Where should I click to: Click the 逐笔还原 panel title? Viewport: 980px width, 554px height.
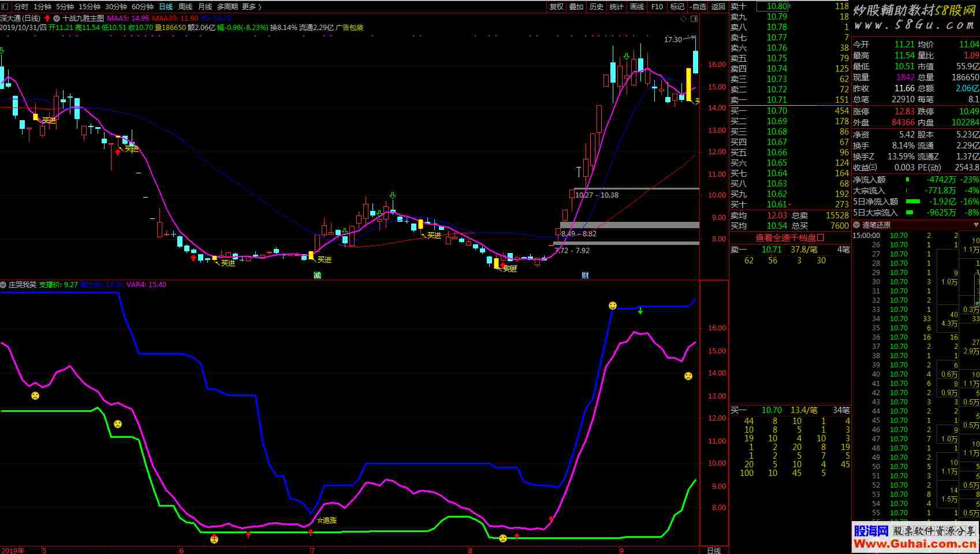click(877, 225)
